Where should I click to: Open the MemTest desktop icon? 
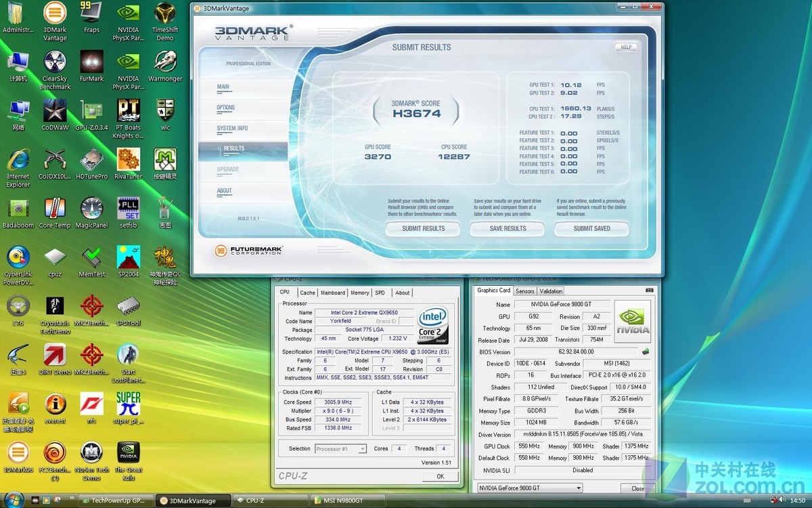tap(91, 262)
